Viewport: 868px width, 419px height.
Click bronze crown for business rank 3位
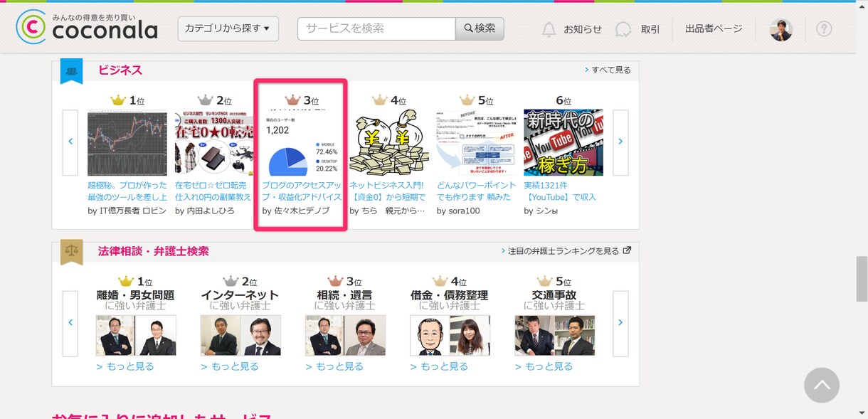292,100
